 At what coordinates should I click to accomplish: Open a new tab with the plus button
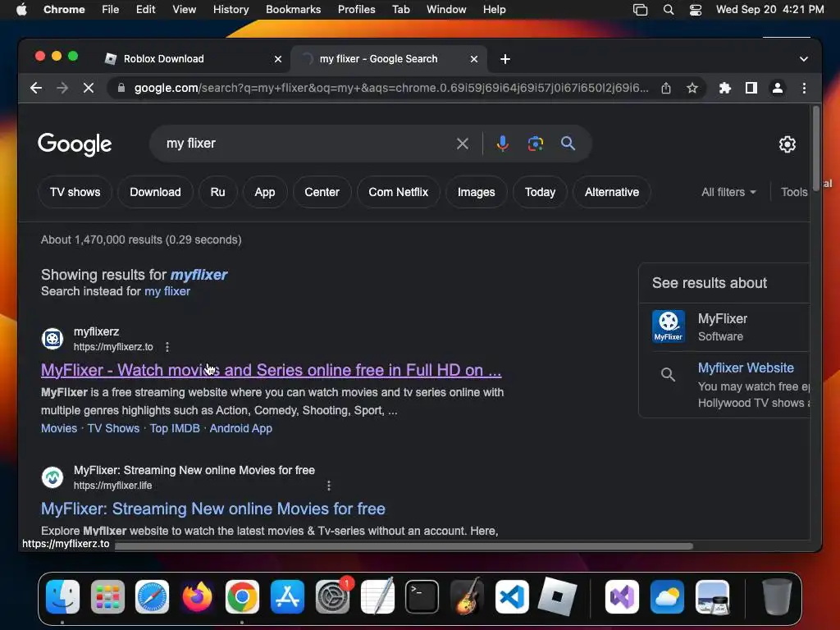(x=505, y=59)
